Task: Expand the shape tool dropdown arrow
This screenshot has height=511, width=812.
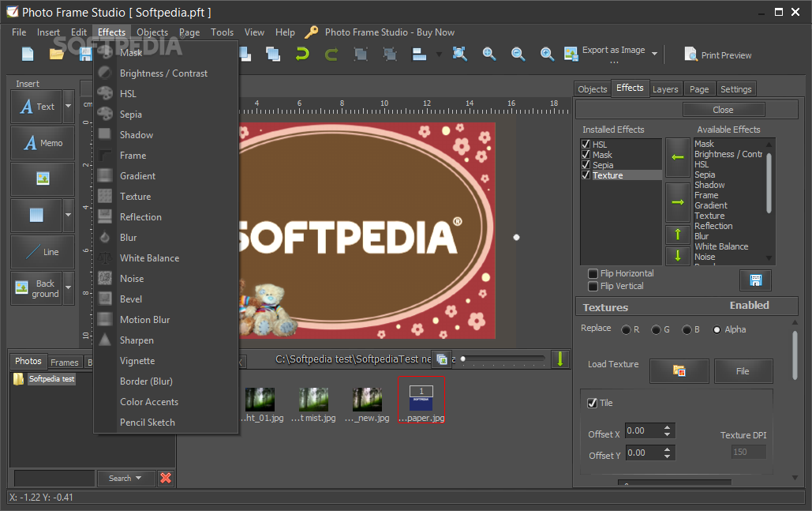Action: 69,215
